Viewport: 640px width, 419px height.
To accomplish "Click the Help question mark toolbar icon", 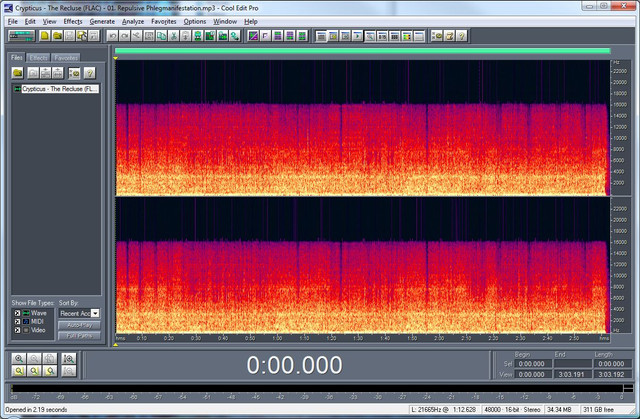I will click(x=461, y=36).
